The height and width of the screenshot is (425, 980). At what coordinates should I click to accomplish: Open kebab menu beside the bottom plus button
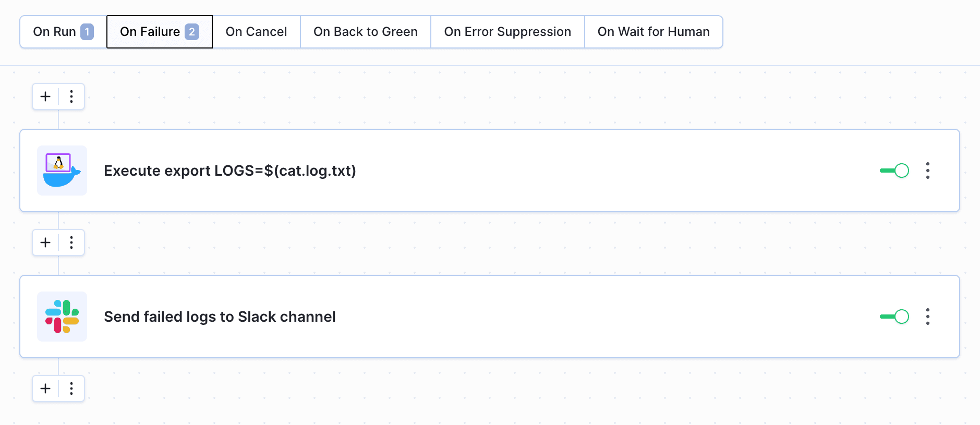click(71, 388)
